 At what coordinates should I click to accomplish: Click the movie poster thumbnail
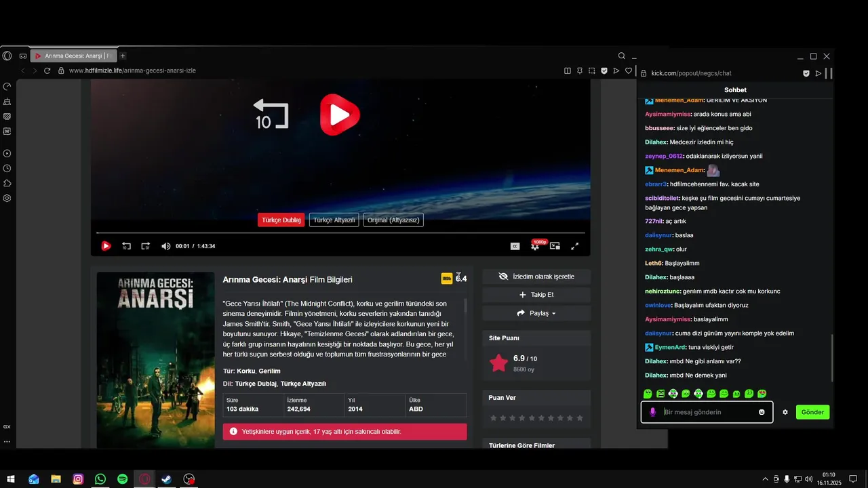(x=155, y=360)
